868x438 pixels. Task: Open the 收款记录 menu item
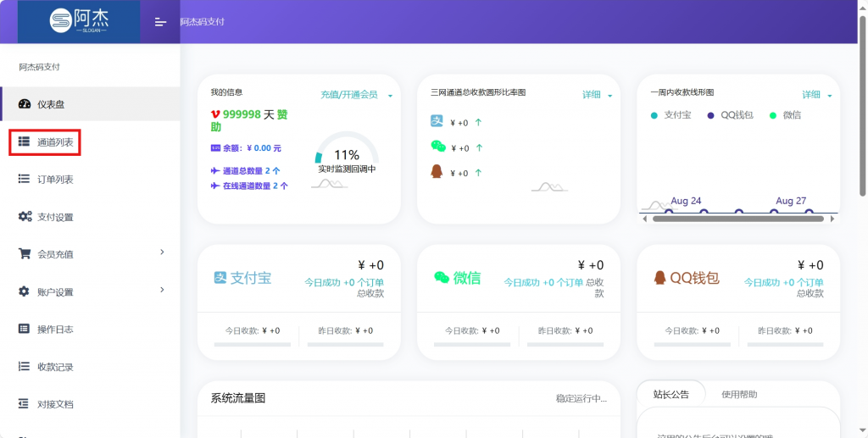pos(90,367)
